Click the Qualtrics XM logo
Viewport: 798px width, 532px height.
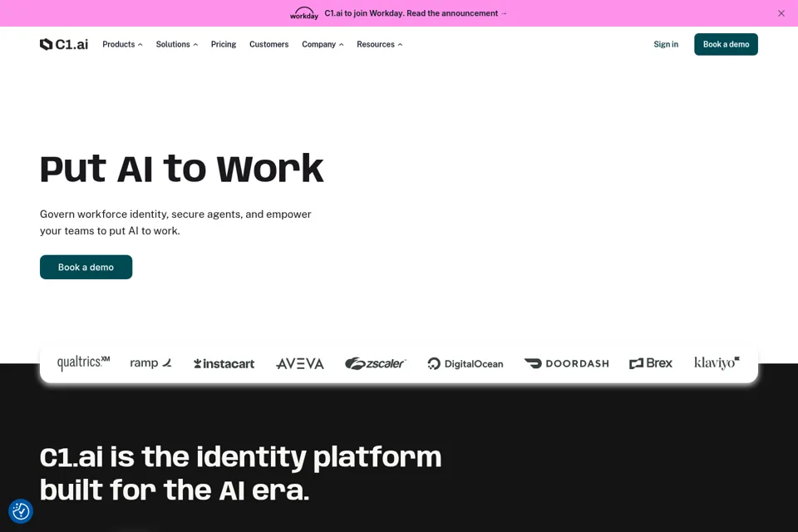83,363
